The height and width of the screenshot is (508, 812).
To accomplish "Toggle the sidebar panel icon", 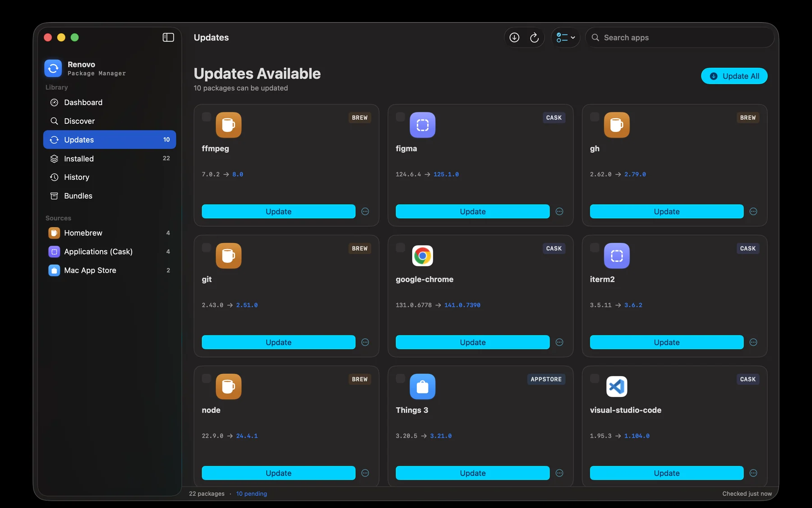I will [x=168, y=37].
